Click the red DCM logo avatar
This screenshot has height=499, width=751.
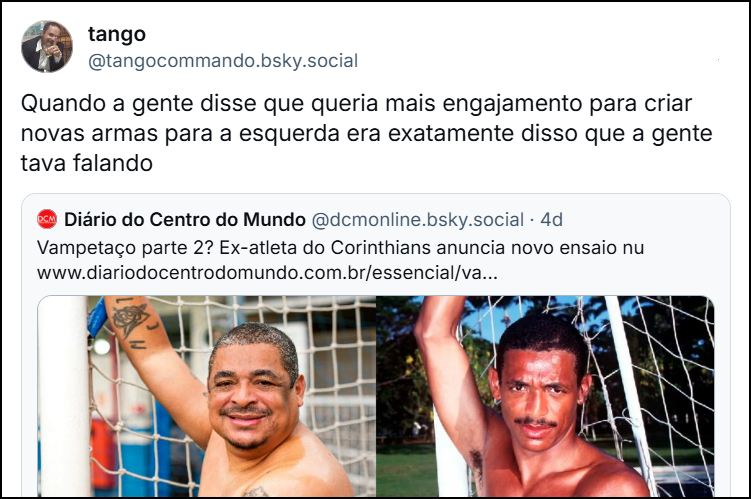(x=47, y=219)
